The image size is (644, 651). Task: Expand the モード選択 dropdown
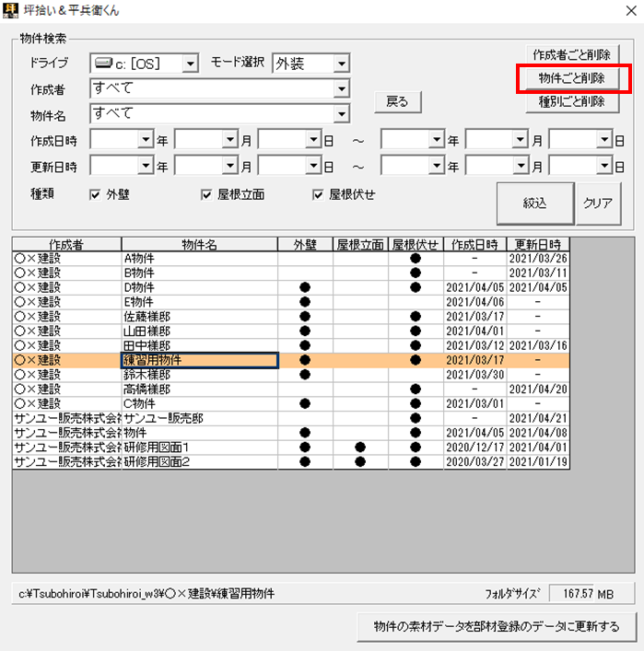341,64
